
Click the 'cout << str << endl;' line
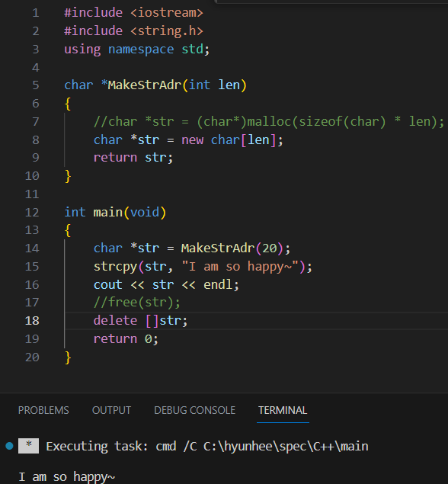coord(166,284)
